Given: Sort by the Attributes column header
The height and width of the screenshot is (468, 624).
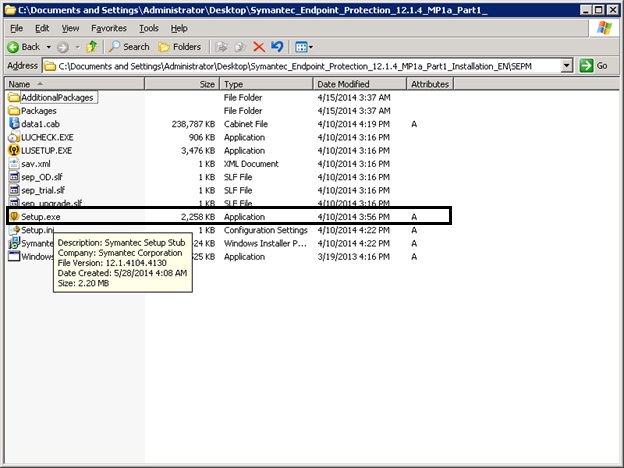Looking at the screenshot, I should pos(430,84).
